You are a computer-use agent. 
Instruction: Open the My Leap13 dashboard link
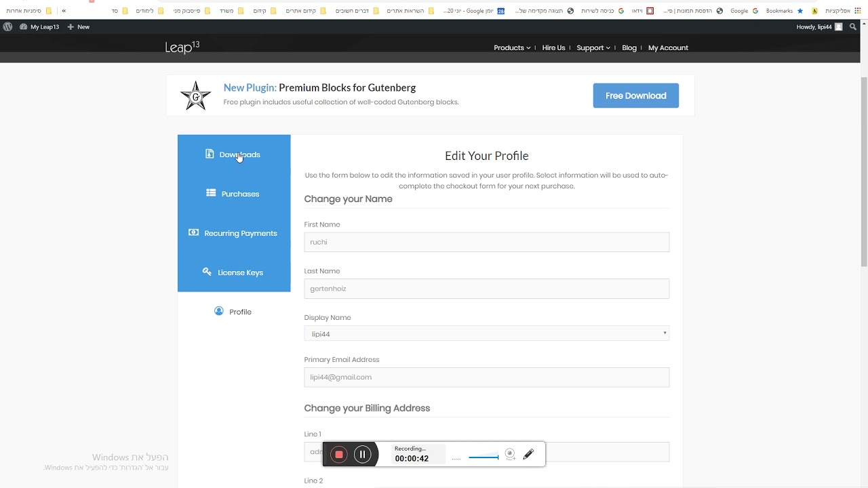pyautogui.click(x=40, y=26)
